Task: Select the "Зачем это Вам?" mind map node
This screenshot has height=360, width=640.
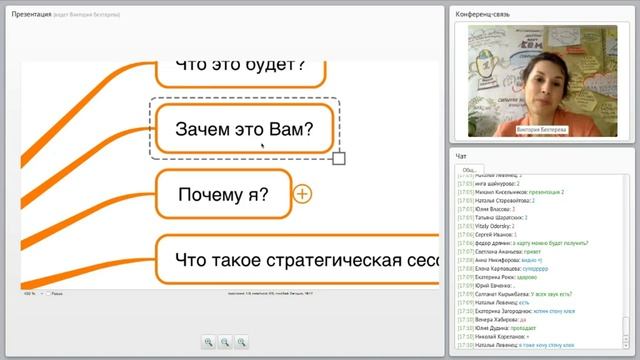Action: click(244, 129)
